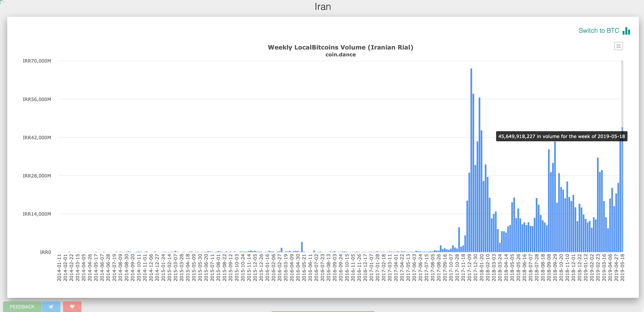Click the tall bar above 2018-09-29
644x312 pixels.
coord(555,197)
